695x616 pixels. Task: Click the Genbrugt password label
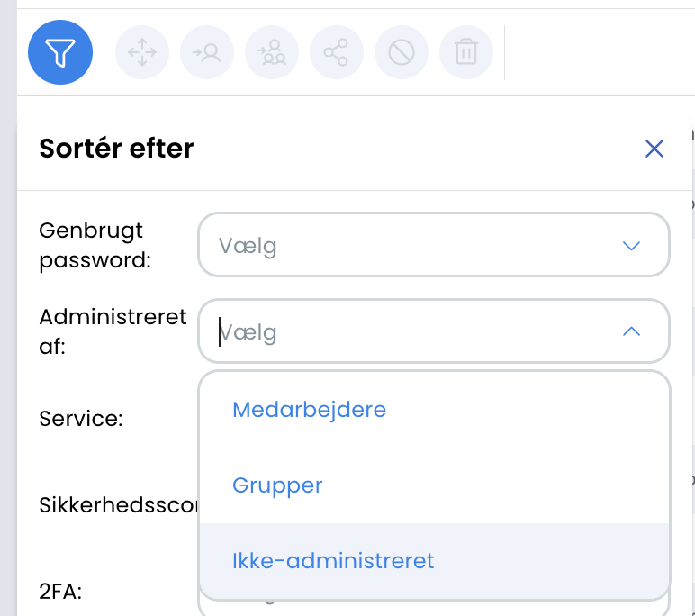tap(95, 245)
